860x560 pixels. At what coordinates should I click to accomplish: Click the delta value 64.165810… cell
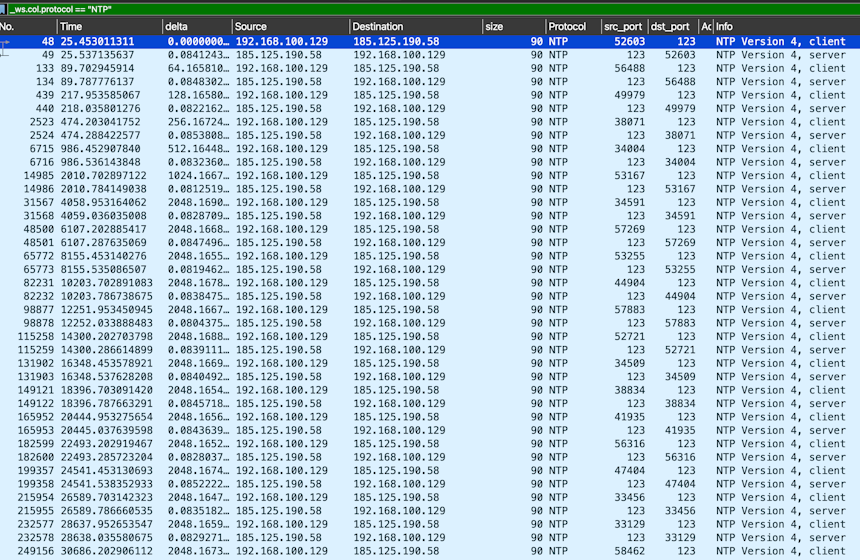198,68
